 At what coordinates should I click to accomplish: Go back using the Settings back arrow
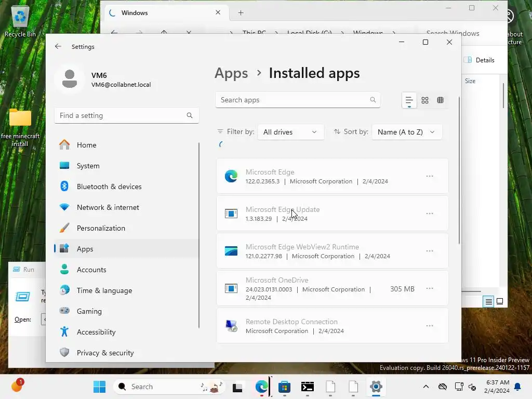[58, 46]
